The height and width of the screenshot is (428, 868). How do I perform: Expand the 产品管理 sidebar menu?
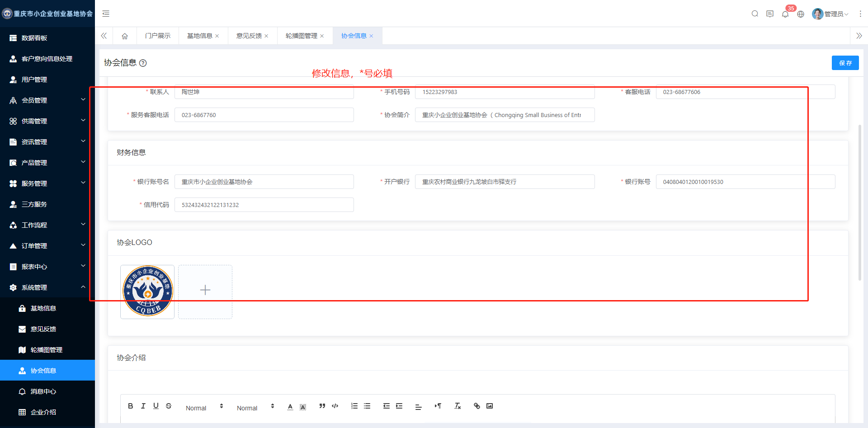point(47,163)
